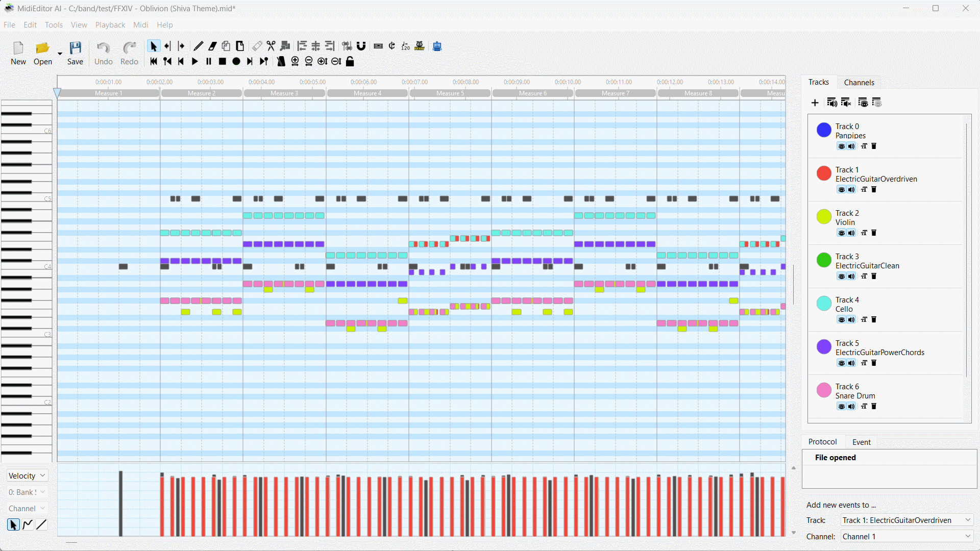The height and width of the screenshot is (551, 980).
Task: Toggle visibility of Track 2 Violin
Action: (x=841, y=233)
